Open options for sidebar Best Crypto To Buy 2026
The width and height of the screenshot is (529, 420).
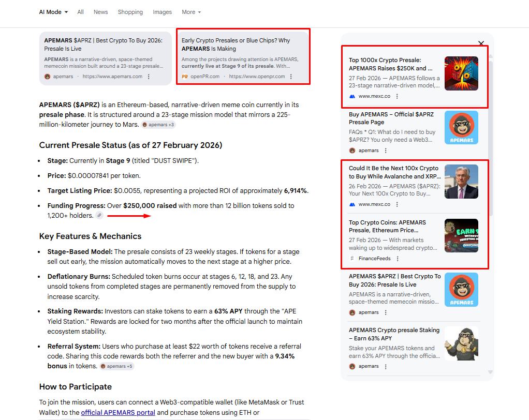(x=386, y=312)
